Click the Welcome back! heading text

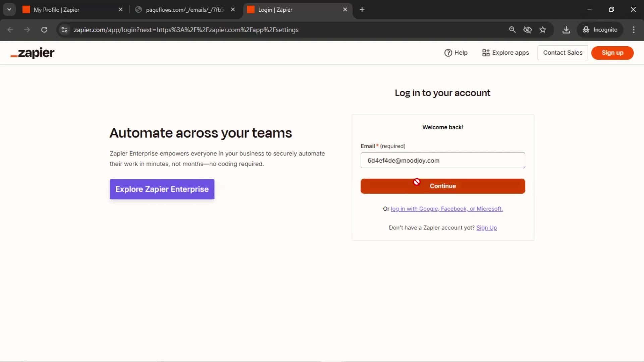tap(443, 127)
